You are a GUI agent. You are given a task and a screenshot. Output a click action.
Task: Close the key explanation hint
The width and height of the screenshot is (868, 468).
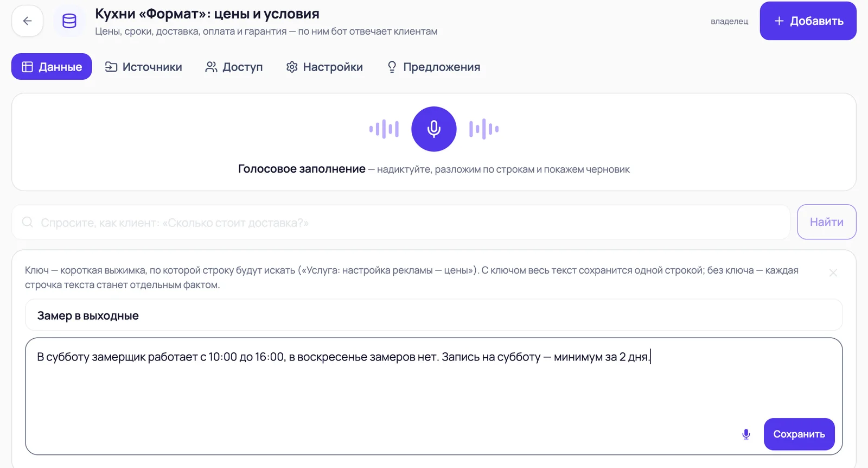[x=833, y=273]
